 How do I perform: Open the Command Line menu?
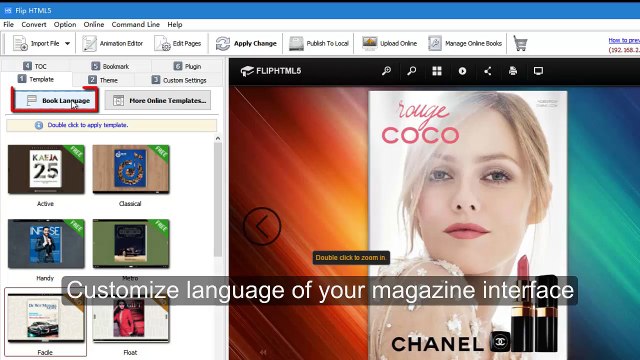(x=136, y=24)
